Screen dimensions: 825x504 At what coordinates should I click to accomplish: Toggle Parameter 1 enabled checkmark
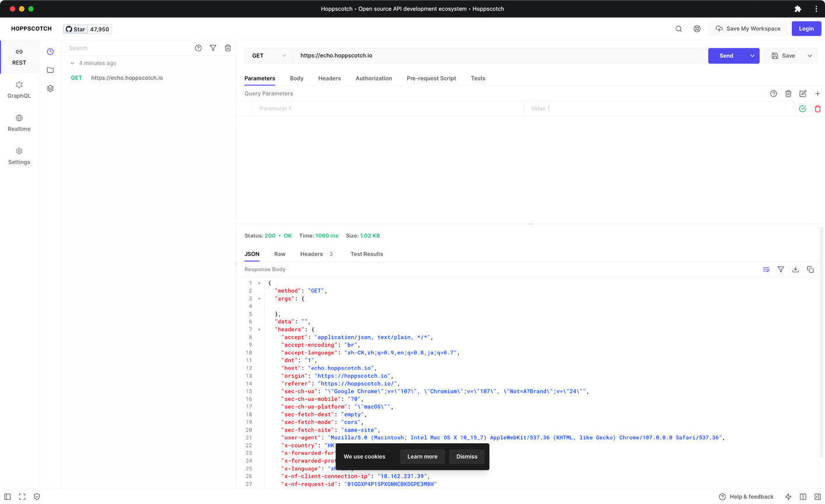803,108
